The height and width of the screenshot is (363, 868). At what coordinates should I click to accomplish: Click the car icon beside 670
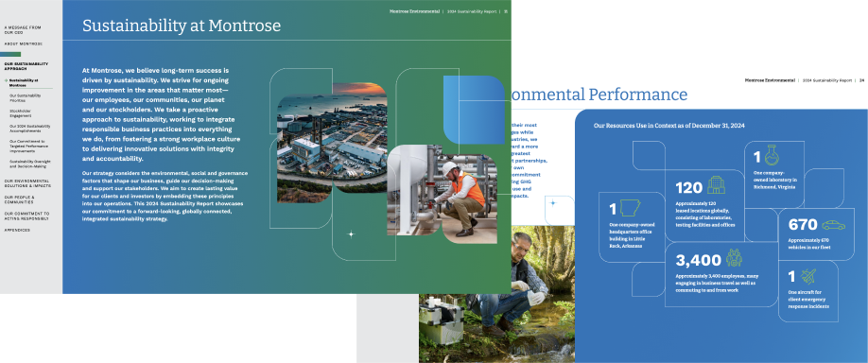[x=834, y=225]
